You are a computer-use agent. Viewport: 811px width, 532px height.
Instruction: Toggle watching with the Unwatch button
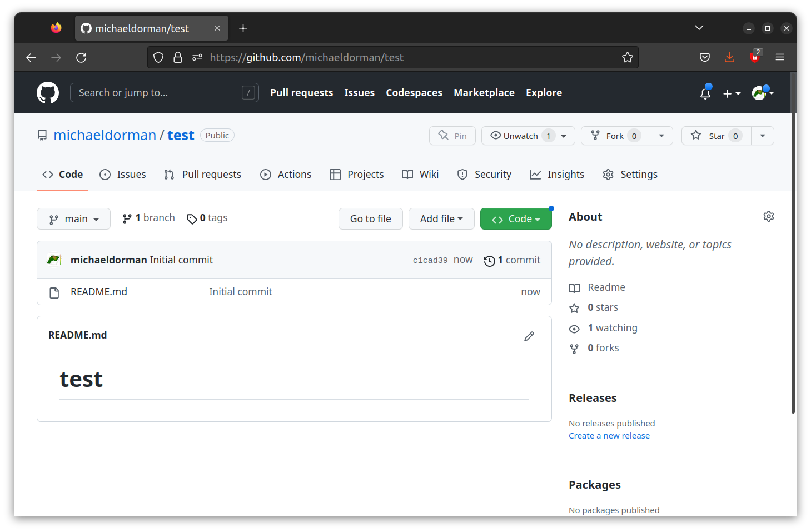pos(520,135)
